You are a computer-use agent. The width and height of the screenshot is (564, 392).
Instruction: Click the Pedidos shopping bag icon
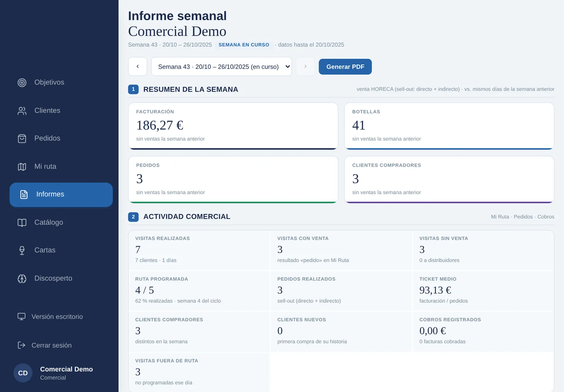(x=22, y=139)
